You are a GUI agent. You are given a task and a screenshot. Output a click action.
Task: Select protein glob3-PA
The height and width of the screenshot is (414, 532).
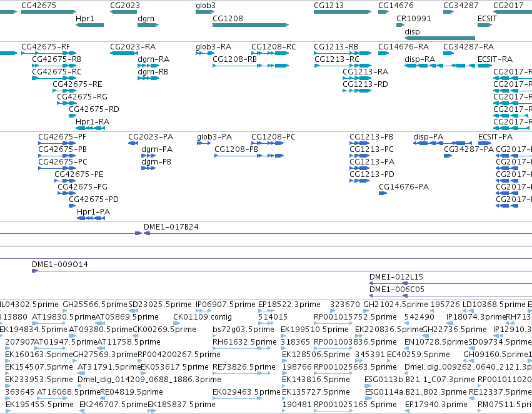pyautogui.click(x=204, y=143)
